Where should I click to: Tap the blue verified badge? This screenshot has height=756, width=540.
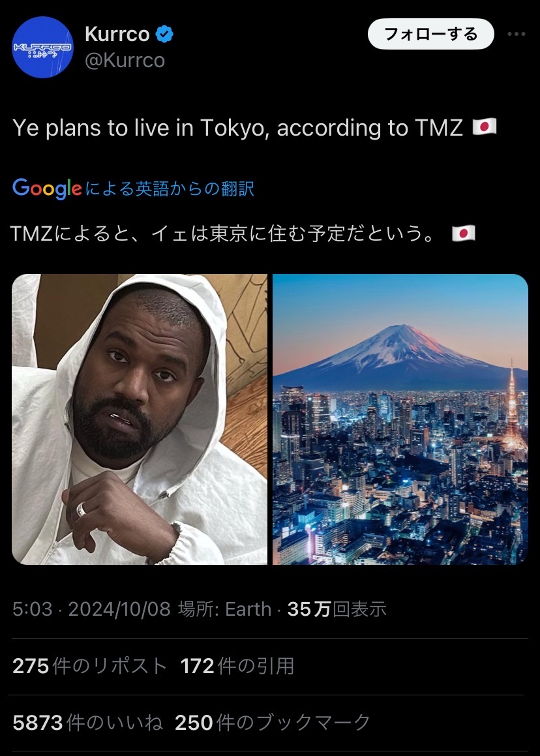tap(164, 34)
